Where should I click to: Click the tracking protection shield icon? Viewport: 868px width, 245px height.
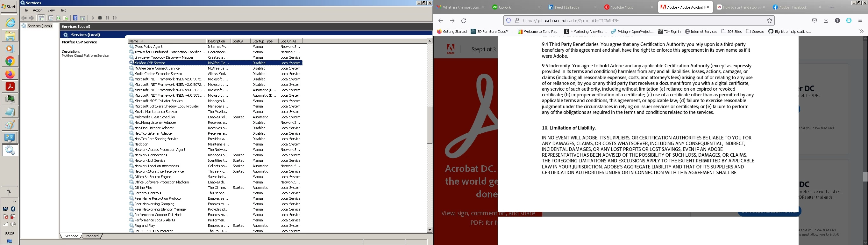click(509, 21)
